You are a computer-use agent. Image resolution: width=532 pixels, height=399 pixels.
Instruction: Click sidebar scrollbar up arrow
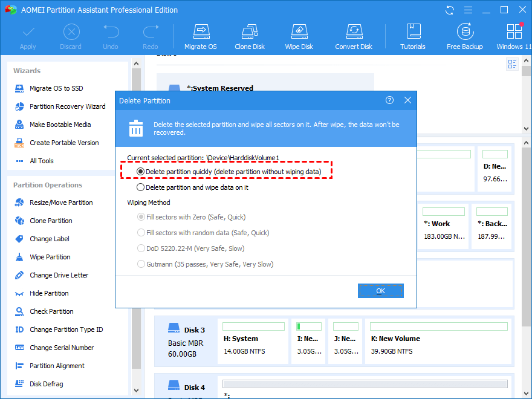(137, 63)
